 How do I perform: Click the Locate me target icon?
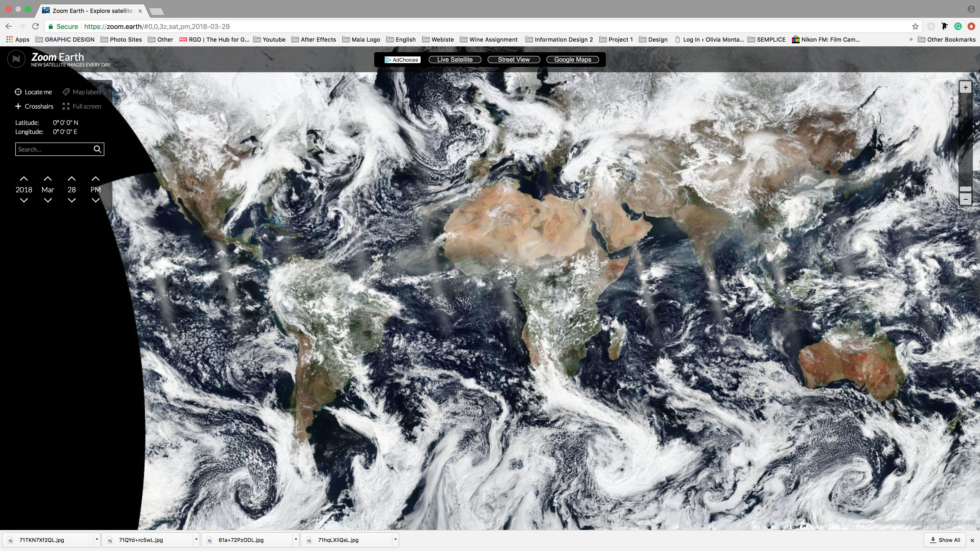click(18, 92)
